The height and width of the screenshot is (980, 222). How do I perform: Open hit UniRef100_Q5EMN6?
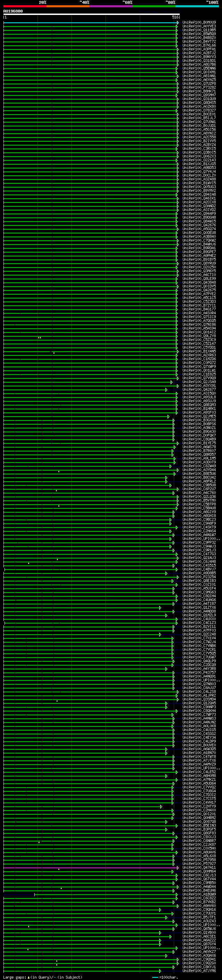pyautogui.click(x=199, y=68)
